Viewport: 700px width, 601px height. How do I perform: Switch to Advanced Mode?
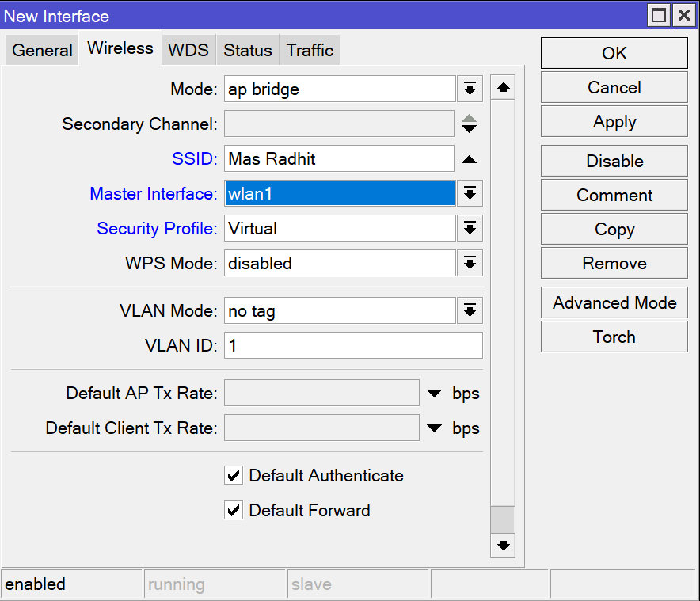click(x=614, y=302)
